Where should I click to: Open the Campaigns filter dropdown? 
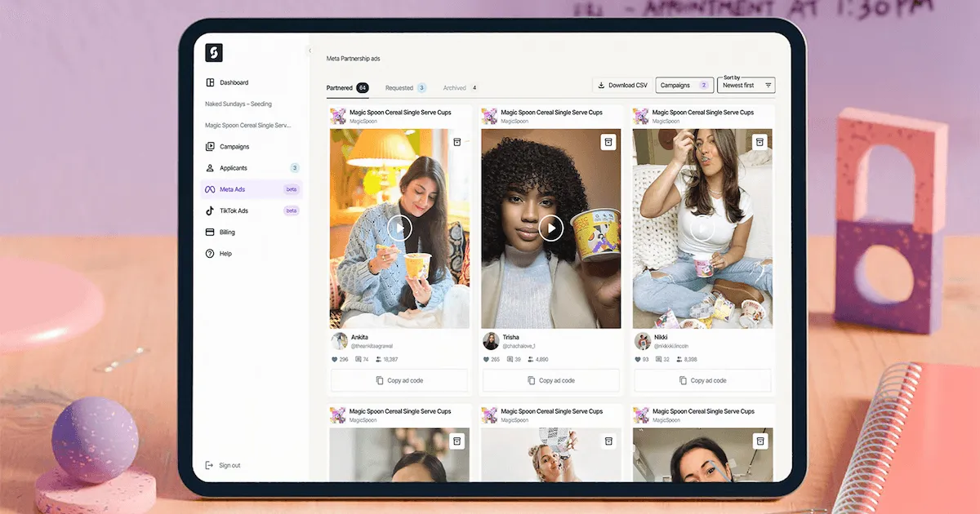click(x=684, y=85)
